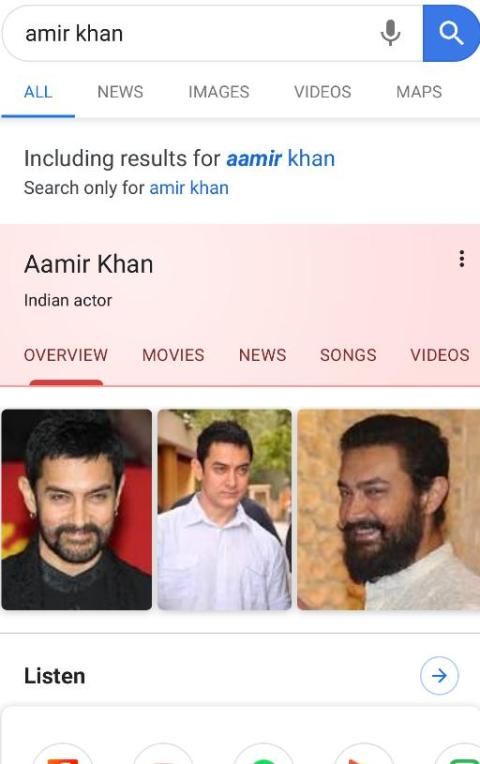The width and height of the screenshot is (480, 764).
Task: Select the ALL results tab
Action: pos(38,92)
